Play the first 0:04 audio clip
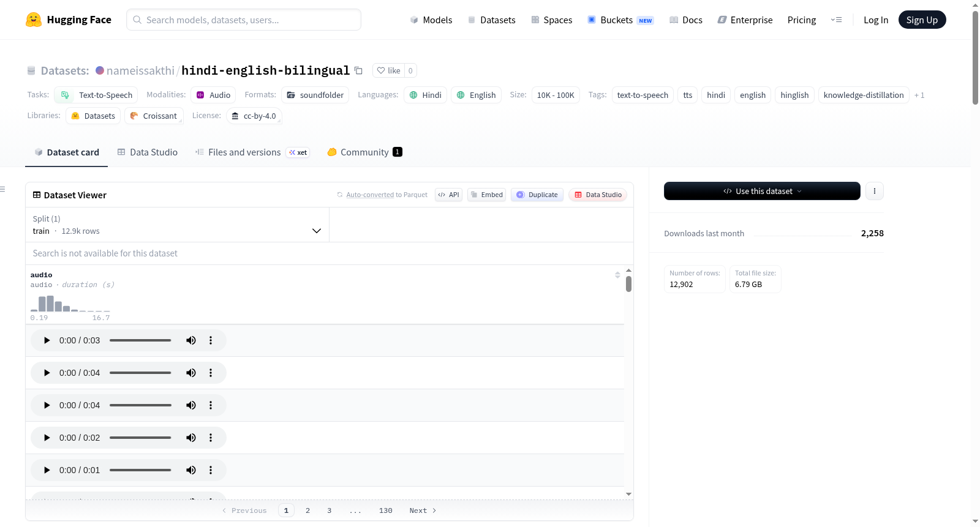This screenshot has width=980, height=527. coord(47,373)
